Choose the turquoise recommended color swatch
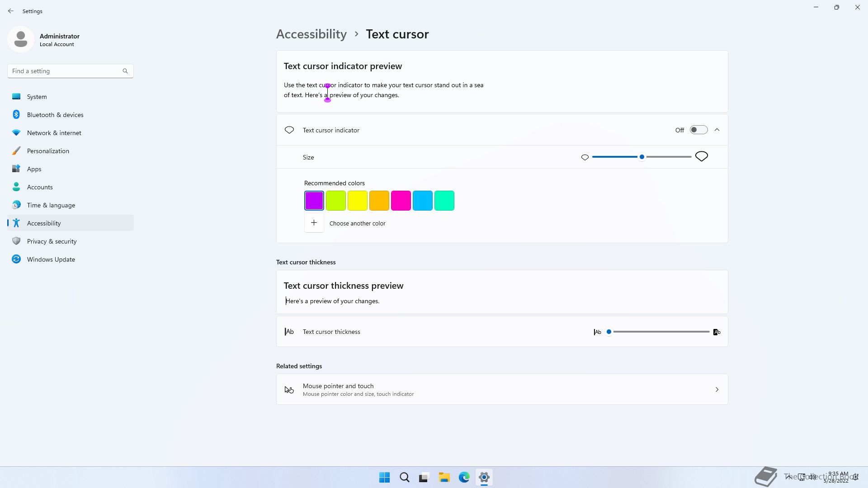This screenshot has width=868, height=488. pos(444,201)
